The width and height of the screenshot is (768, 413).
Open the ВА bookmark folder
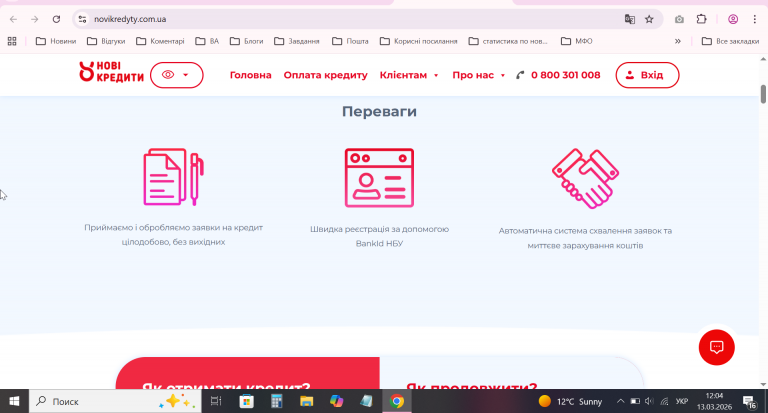(207, 41)
